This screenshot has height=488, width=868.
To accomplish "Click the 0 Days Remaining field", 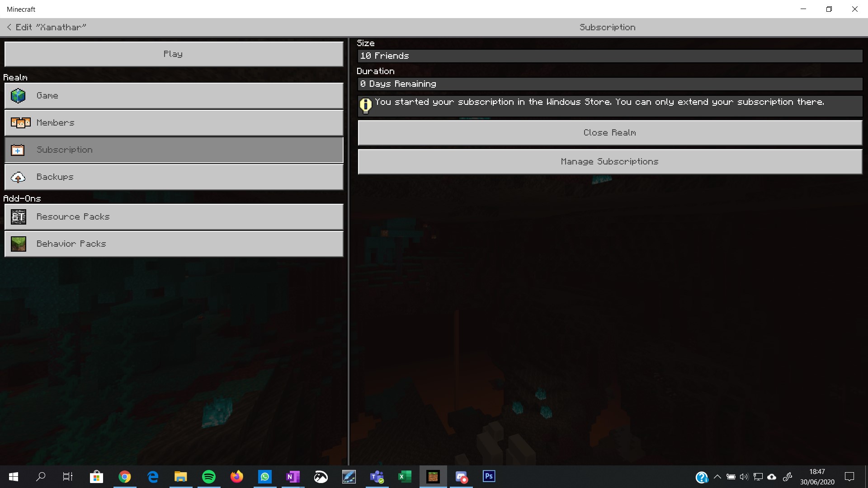I will pos(609,84).
